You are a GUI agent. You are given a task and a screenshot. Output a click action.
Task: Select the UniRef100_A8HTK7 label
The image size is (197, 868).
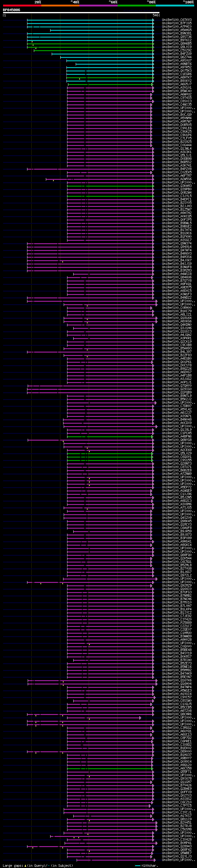[177, 78]
